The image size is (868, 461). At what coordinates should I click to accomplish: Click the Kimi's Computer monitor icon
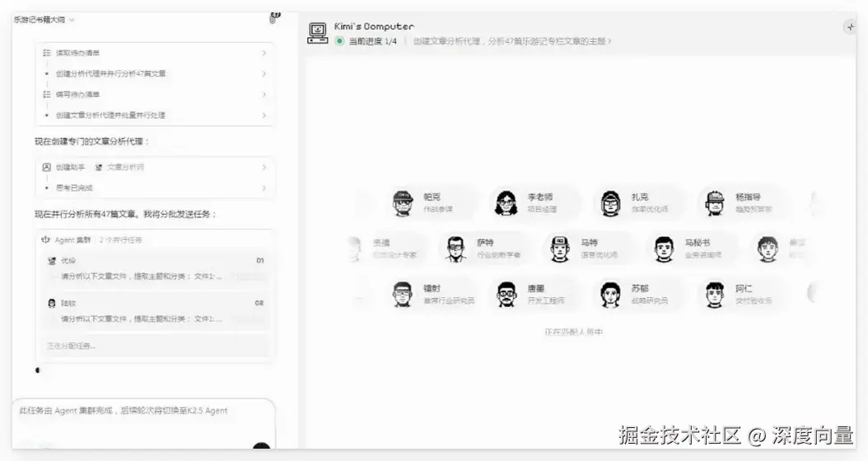[x=318, y=33]
